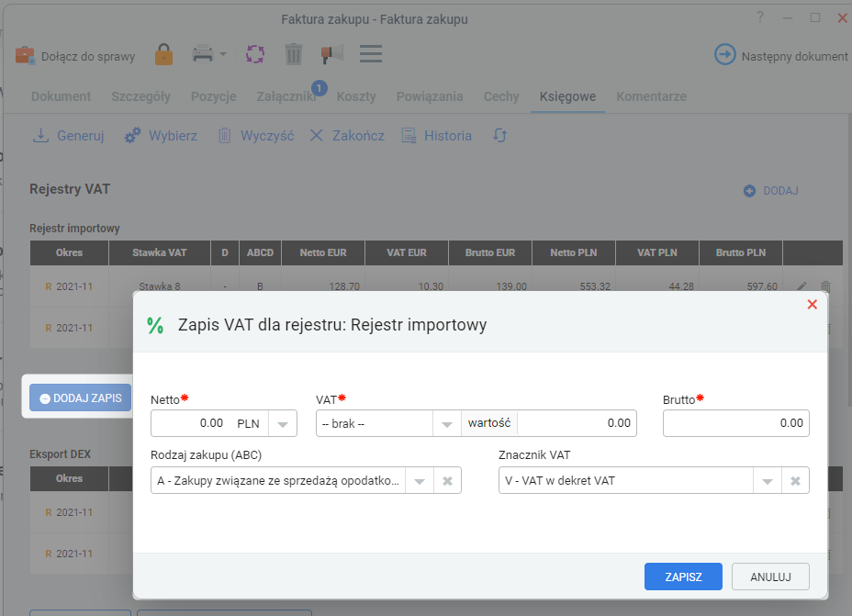Click the Brutto EUR column header
This screenshot has height=616, width=852.
tap(489, 252)
